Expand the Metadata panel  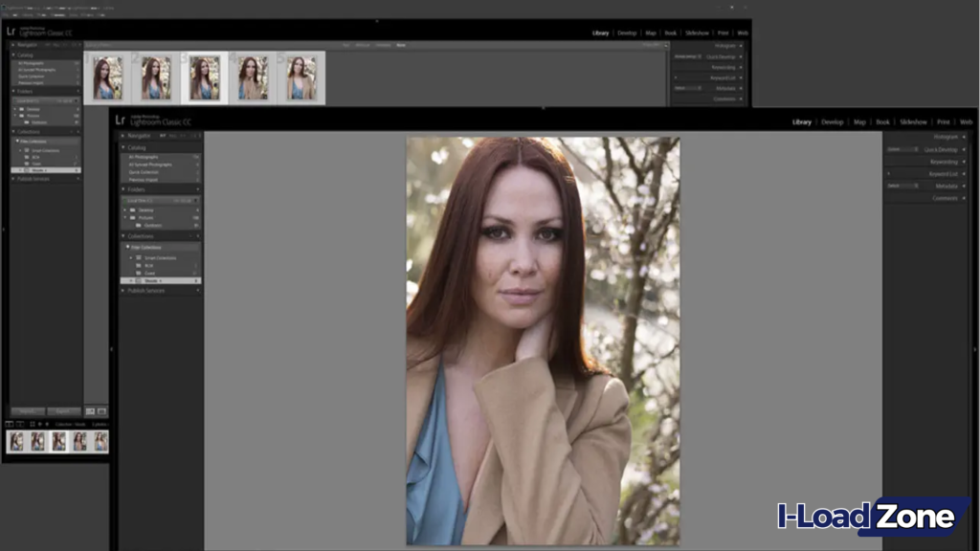tap(945, 186)
